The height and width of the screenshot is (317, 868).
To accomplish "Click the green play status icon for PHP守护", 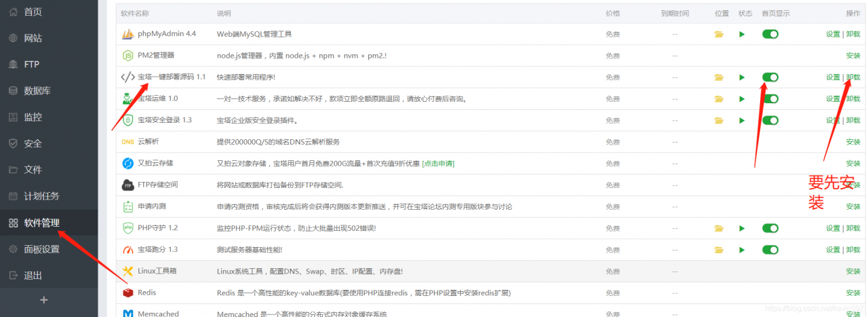I will tap(742, 229).
